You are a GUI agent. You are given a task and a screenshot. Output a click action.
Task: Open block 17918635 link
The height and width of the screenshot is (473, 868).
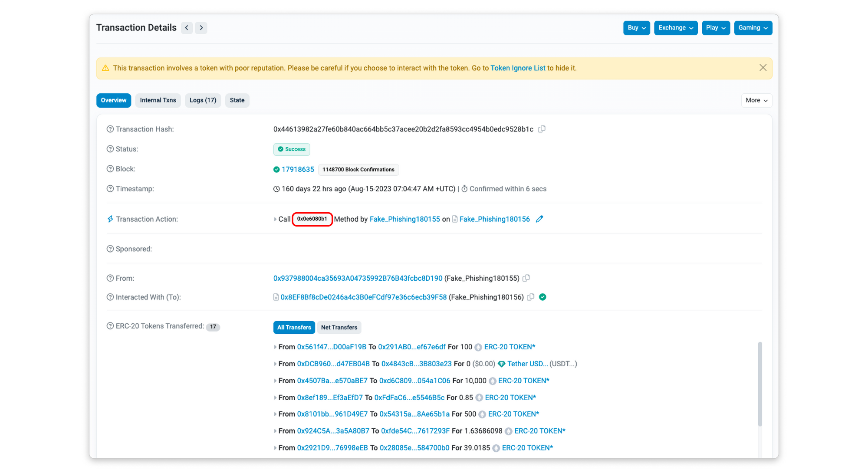tap(298, 169)
